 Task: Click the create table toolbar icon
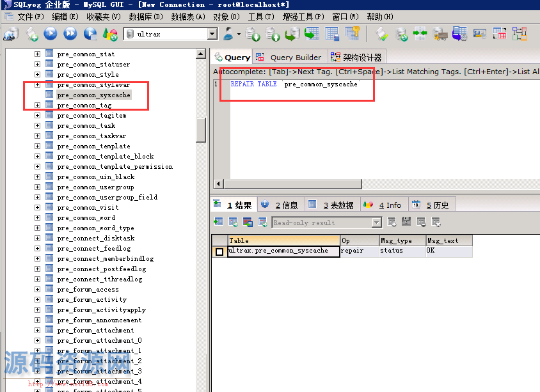pyautogui.click(x=312, y=34)
